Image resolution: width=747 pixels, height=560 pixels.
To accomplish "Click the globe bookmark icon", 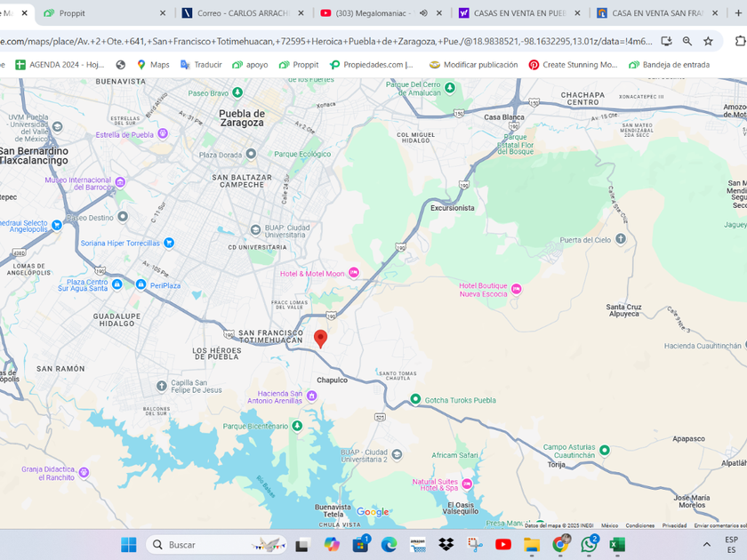I will point(121,65).
